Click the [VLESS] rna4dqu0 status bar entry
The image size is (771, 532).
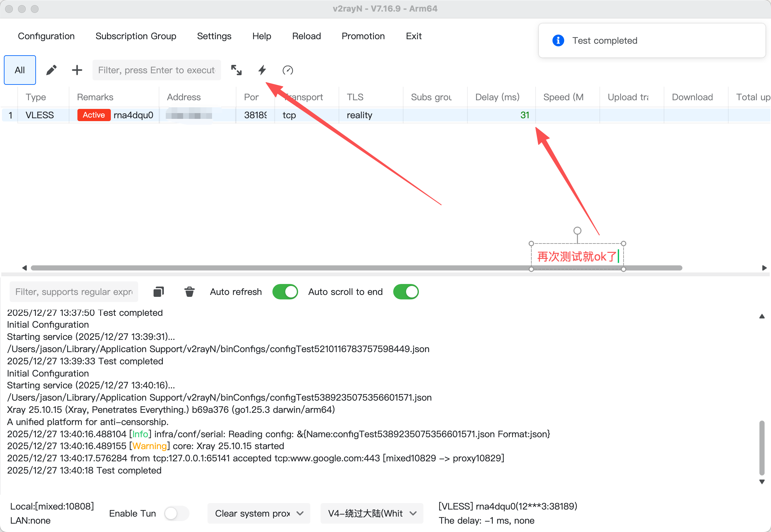point(508,506)
